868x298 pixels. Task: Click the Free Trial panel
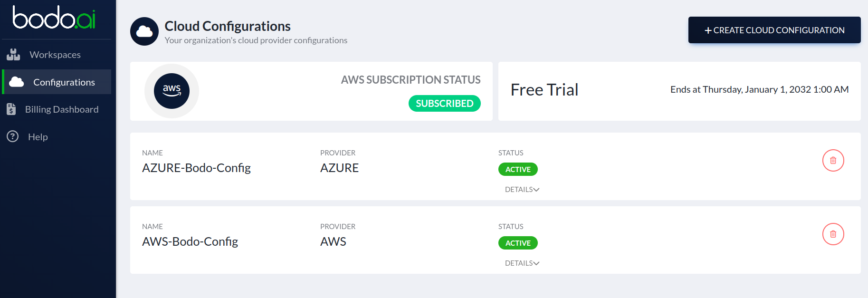pos(679,90)
